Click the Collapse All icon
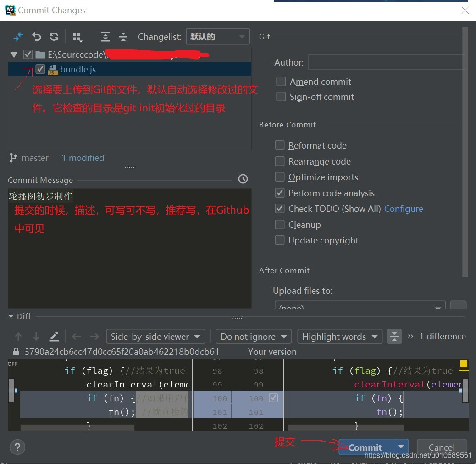Image resolution: width=476 pixels, height=464 pixels. pos(123,37)
